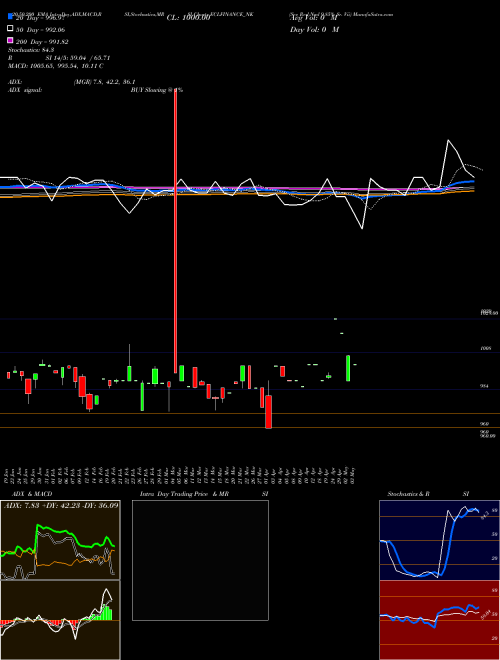Click the Stochastics: 84.3 reading
Image resolution: width=500 pixels, height=660 pixels.
[x=31, y=50]
